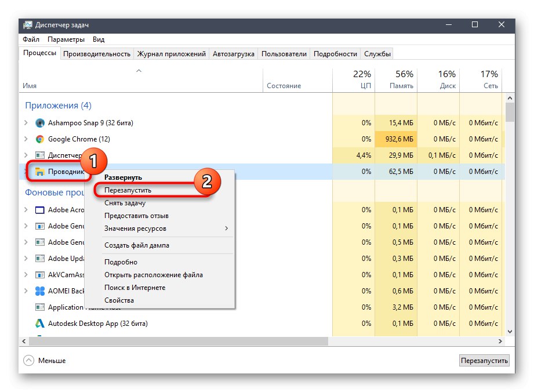Click the 3,2 МБ memory cell
The image size is (534, 392).
(396, 307)
